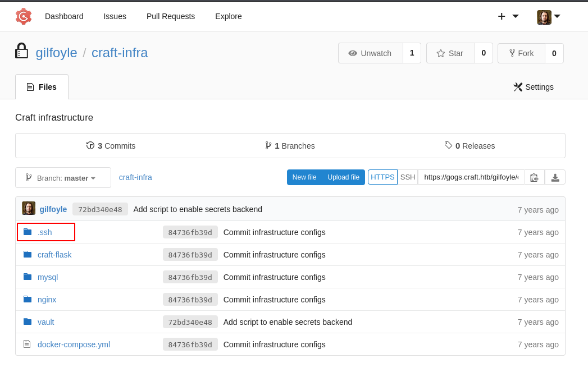Click the folder icon for nginx
Viewport: 588px width, 386px height.
point(28,300)
